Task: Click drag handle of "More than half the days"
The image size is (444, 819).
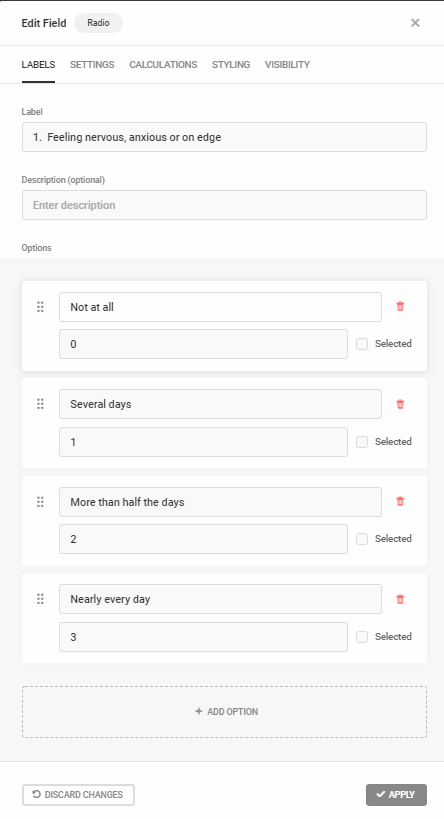Action: click(40, 501)
